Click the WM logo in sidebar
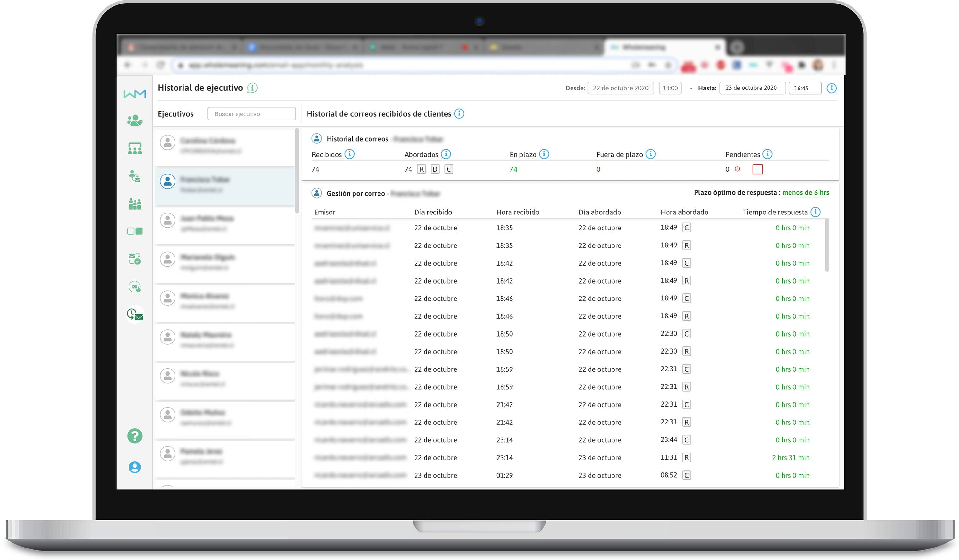This screenshot has height=560, width=959. coord(135,94)
